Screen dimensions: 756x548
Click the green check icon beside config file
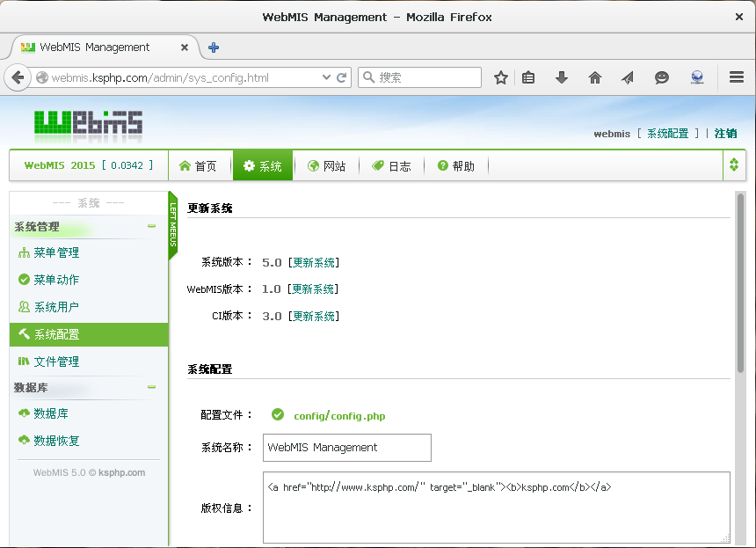coord(278,414)
